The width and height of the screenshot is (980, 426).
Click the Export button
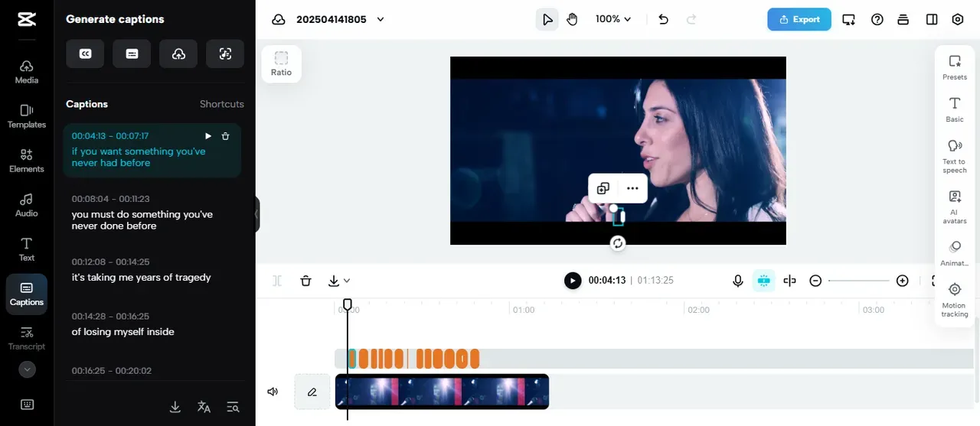click(x=799, y=19)
